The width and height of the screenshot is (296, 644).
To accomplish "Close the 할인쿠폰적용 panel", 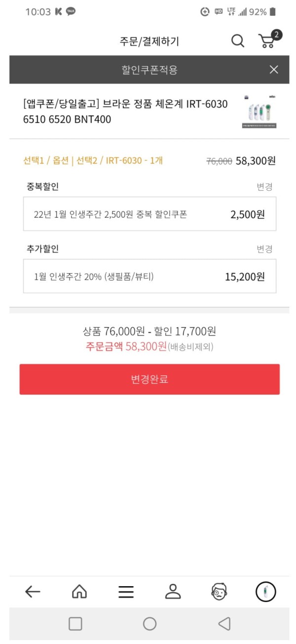I will click(274, 70).
